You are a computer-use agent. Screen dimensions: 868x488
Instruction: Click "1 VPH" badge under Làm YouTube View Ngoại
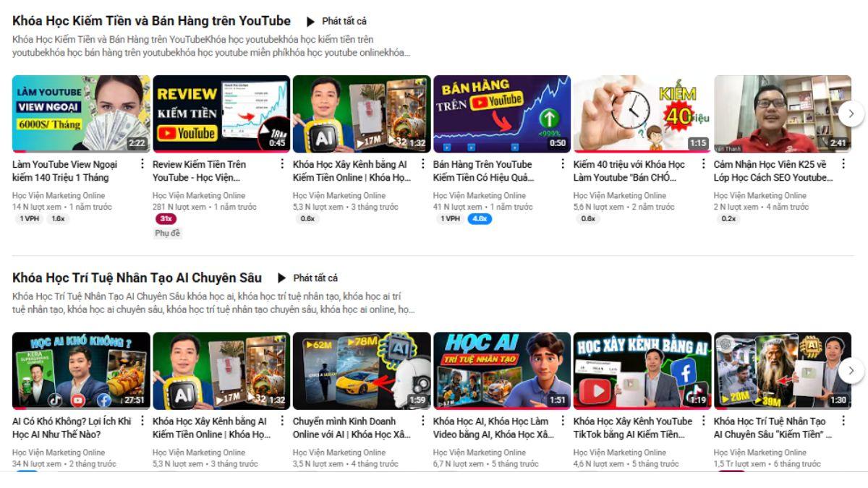coord(30,219)
